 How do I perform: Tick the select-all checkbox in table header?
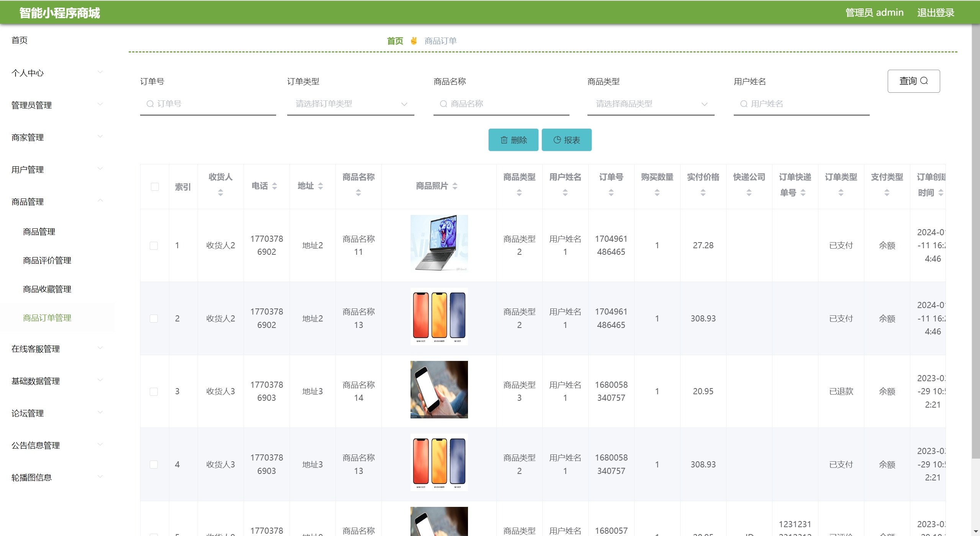155,187
